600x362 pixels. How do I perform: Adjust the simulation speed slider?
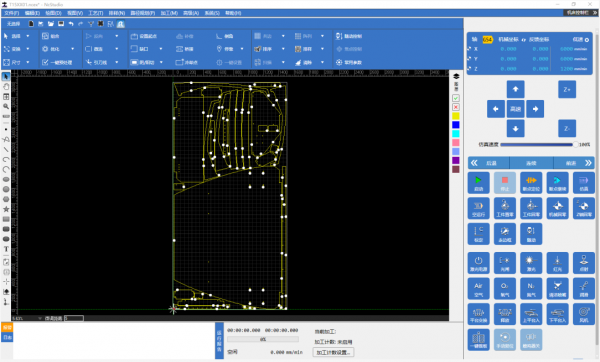tap(539, 145)
